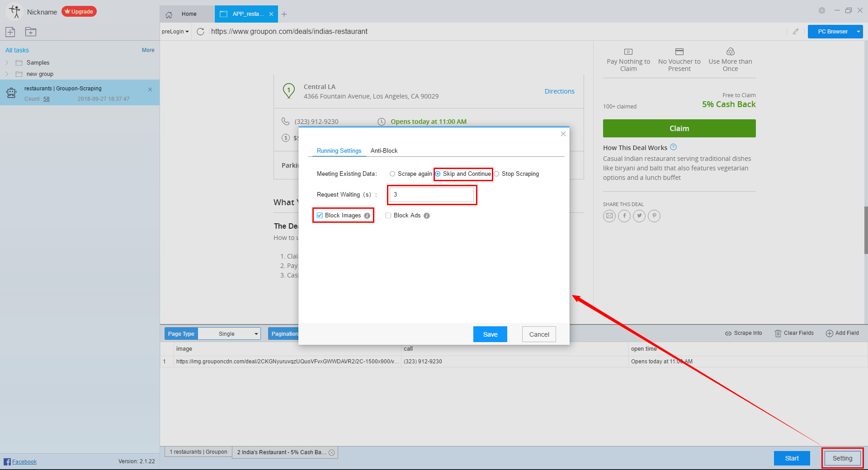868x470 pixels.
Task: Click the Home tab house icon
Action: pos(169,14)
